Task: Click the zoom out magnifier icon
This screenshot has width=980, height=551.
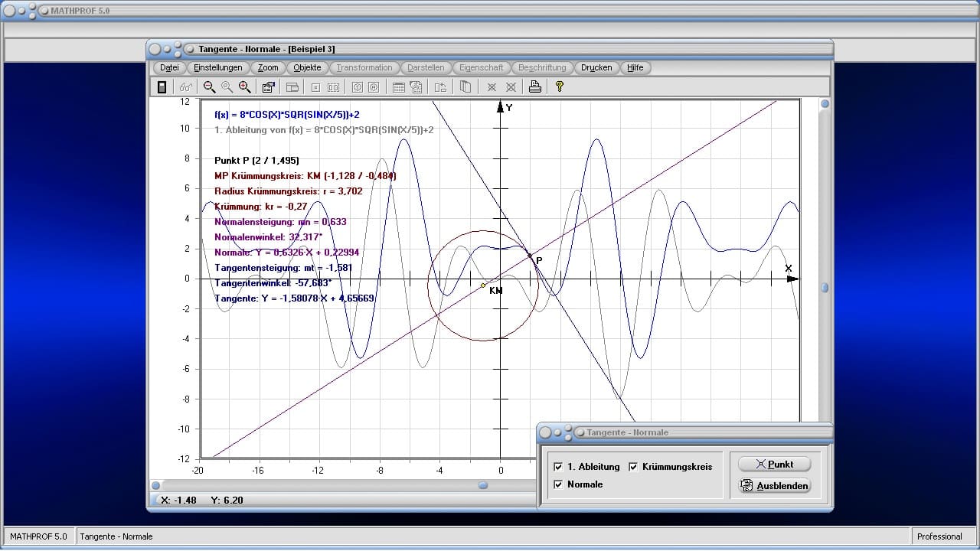Action: coord(209,87)
